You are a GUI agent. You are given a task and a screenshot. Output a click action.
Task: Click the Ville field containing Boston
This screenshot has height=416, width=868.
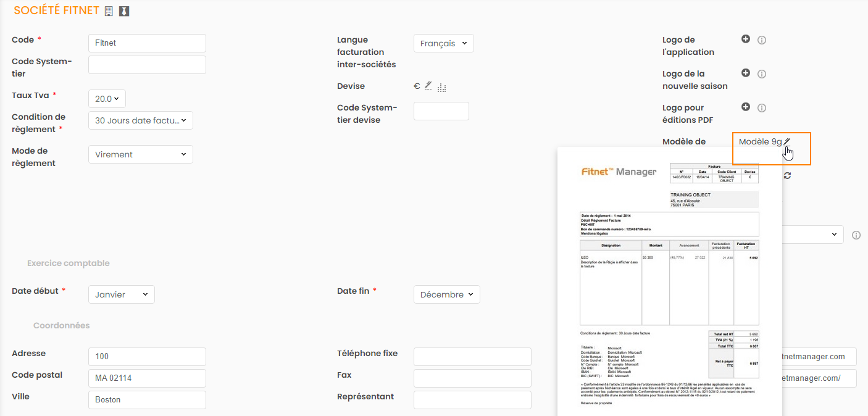click(x=147, y=399)
